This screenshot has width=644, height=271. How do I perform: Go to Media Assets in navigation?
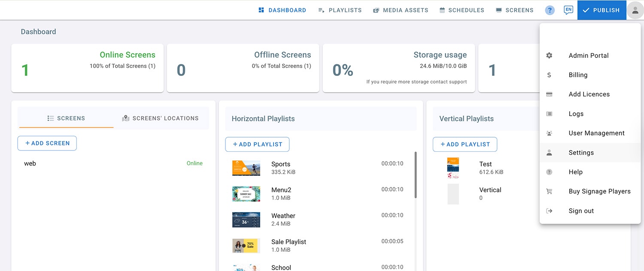pos(400,10)
